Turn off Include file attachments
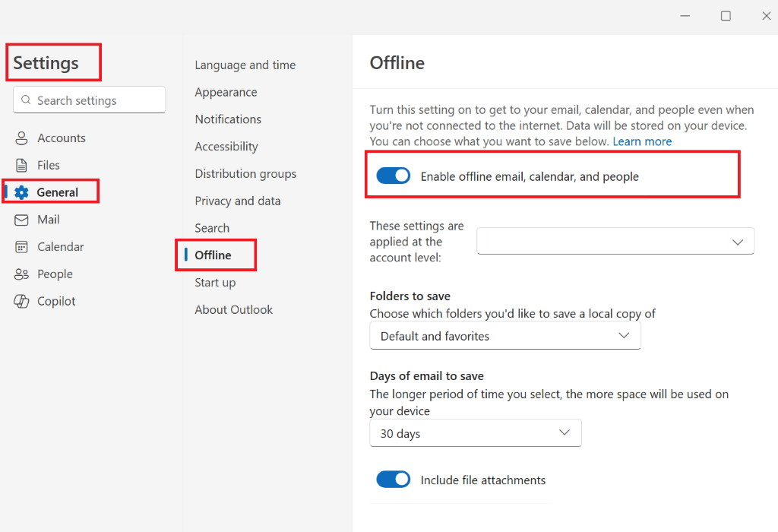 tap(393, 480)
